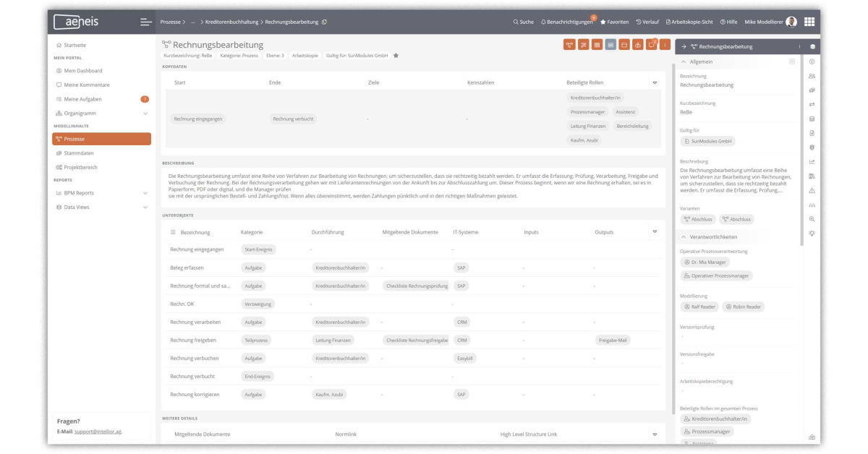The width and height of the screenshot is (868, 454).
Task: Open Verlauf history
Action: tap(647, 22)
